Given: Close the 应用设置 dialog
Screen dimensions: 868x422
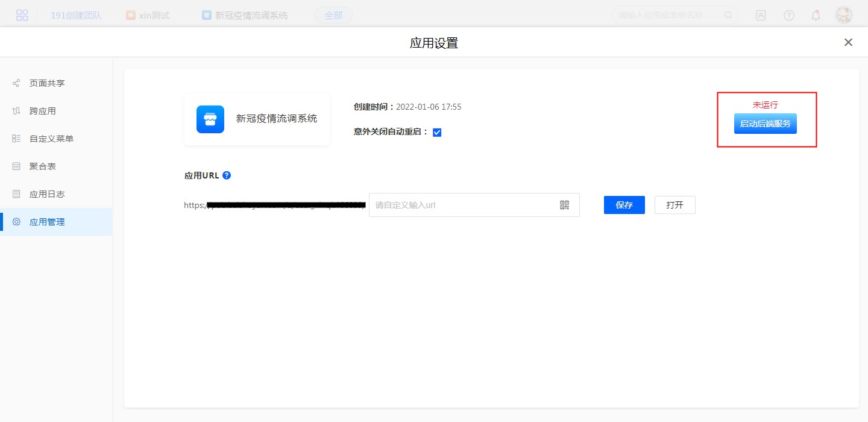Looking at the screenshot, I should 848,42.
